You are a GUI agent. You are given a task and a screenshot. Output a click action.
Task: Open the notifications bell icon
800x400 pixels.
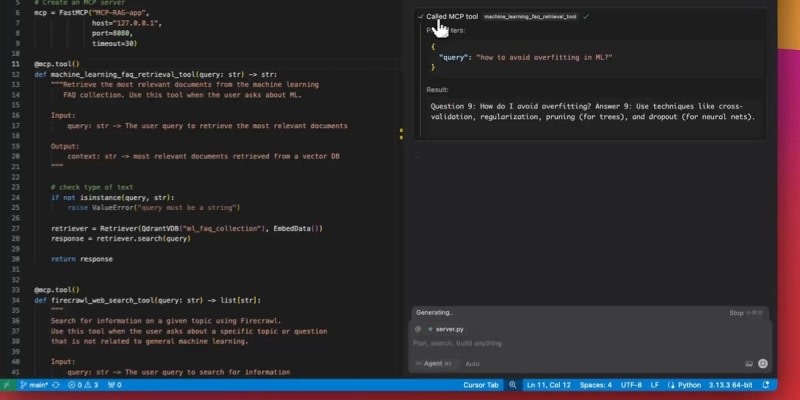763,384
